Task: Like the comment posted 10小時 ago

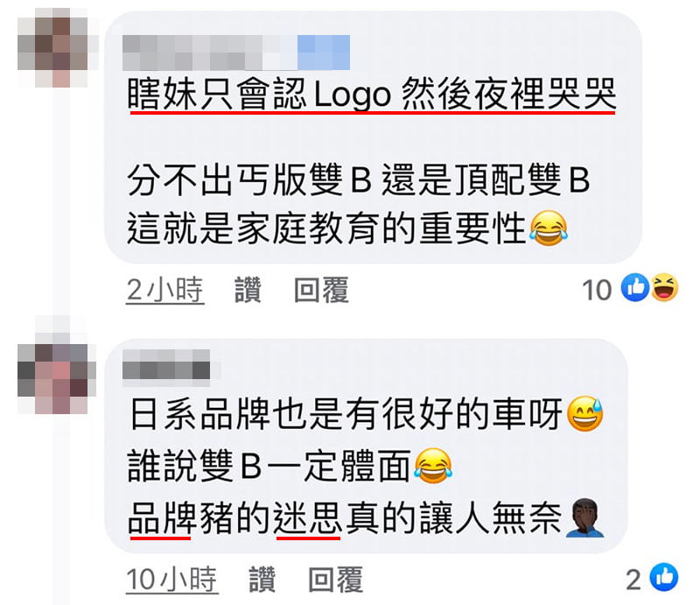Action: 262,579
